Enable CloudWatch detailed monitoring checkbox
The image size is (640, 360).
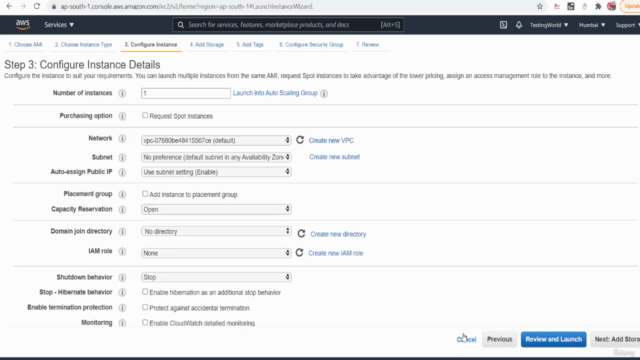tap(145, 322)
